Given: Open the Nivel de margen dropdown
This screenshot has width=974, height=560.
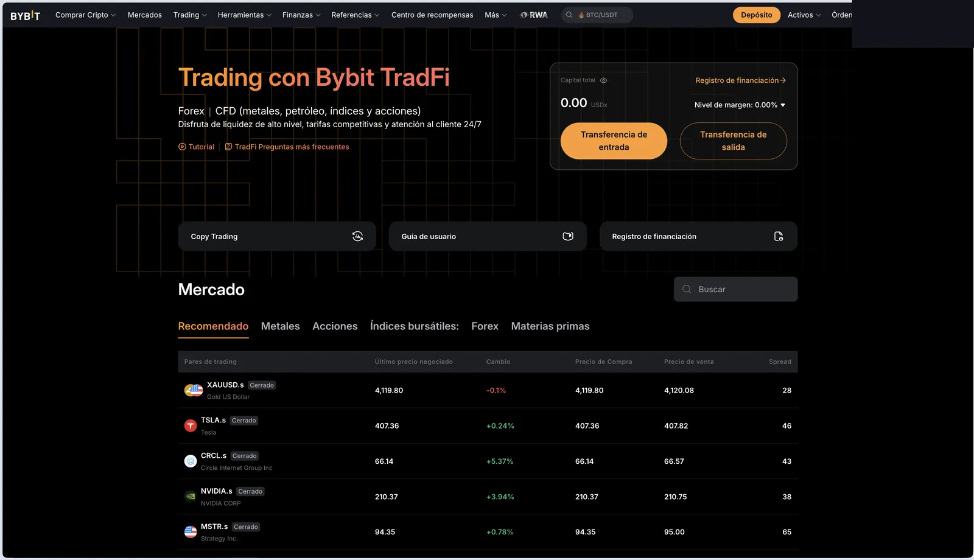Looking at the screenshot, I should coord(740,105).
